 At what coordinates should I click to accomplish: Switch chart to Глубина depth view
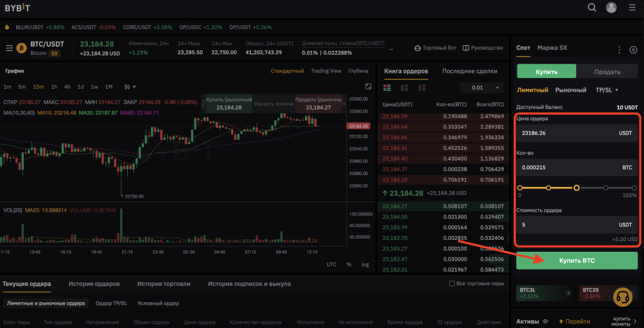click(x=358, y=71)
